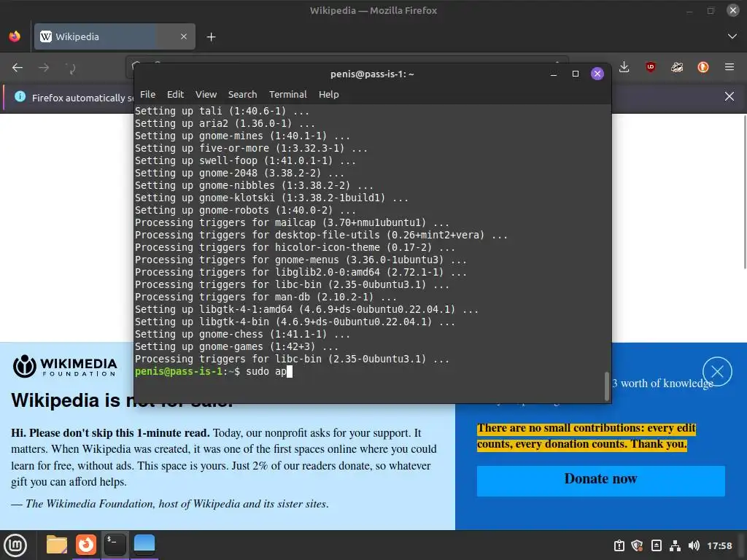Open the update manager shield tray icon

pyautogui.click(x=637, y=545)
